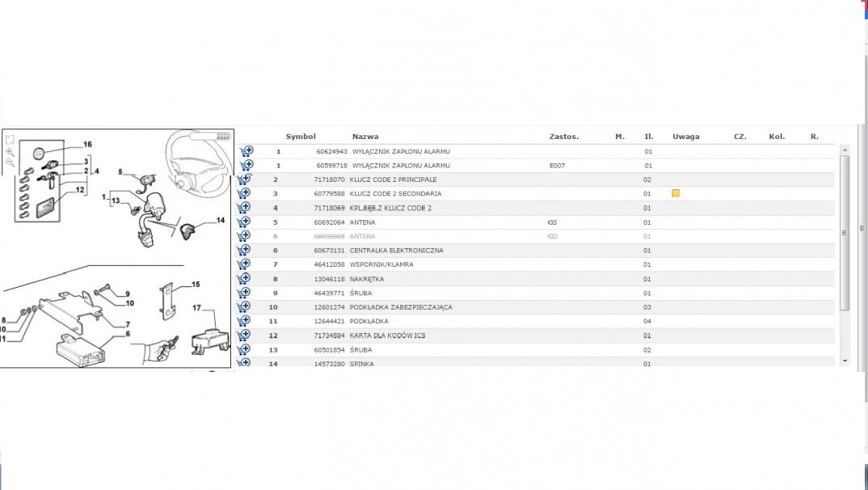Add KARTA DLA KODÓW ICS to cart
868x490 pixels.
click(x=243, y=335)
